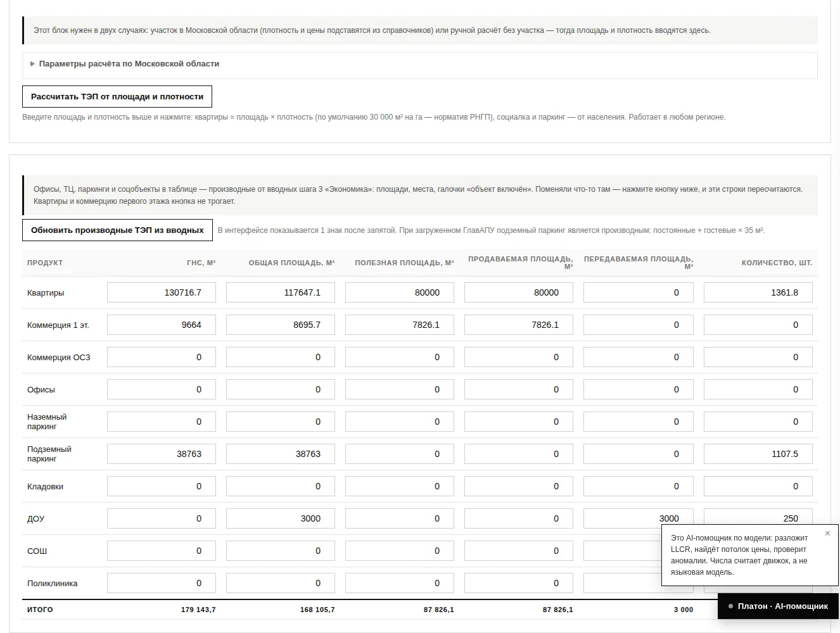Click the Количество, шт. column header
840x633 pixels.
777,263
